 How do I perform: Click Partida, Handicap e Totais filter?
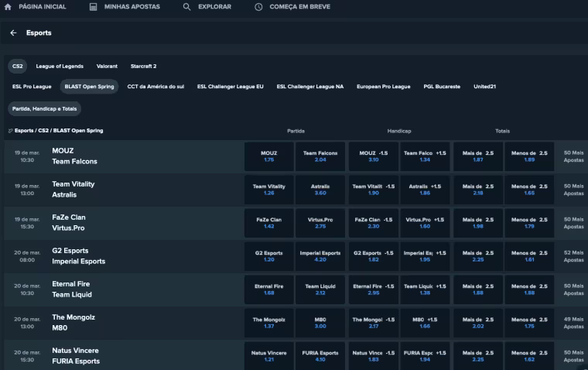click(x=44, y=109)
